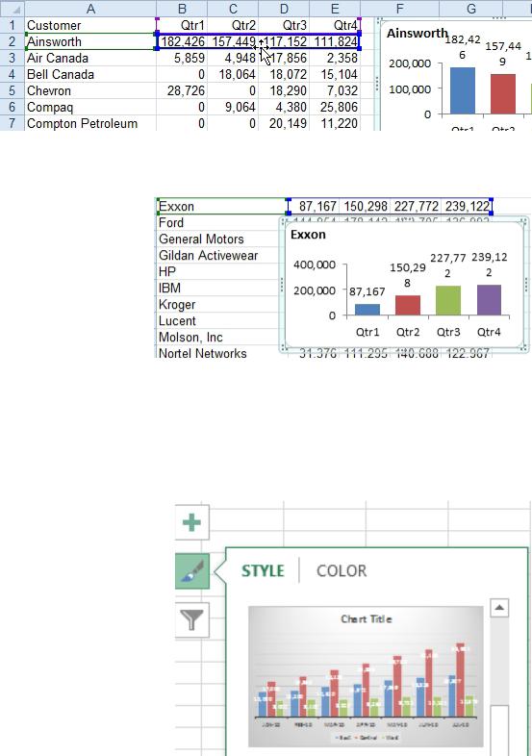Click the Compaq cell
The width and height of the screenshot is (532, 756).
click(90, 107)
